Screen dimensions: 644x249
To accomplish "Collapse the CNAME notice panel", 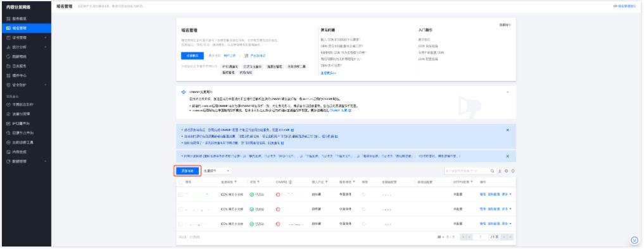I will pos(508,92).
